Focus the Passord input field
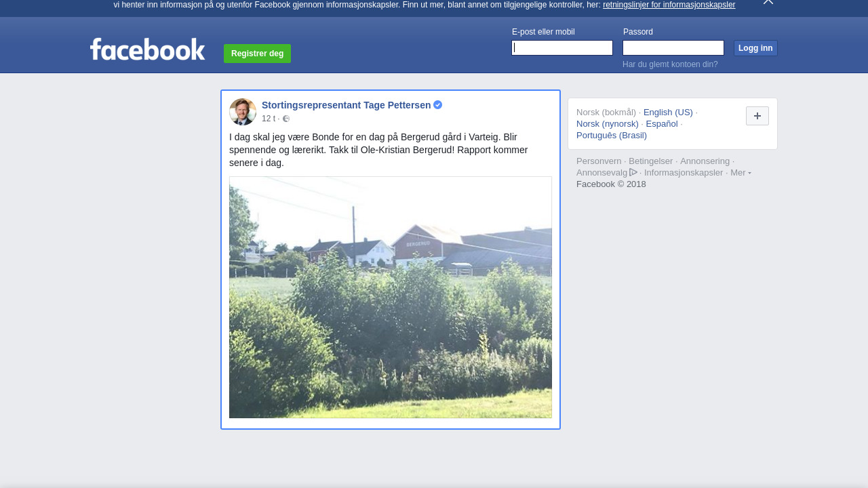The width and height of the screenshot is (868, 488). (673, 47)
